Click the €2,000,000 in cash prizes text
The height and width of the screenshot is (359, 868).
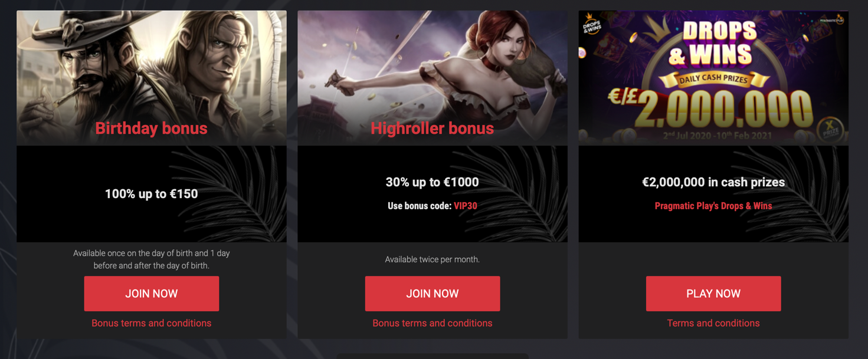713,182
